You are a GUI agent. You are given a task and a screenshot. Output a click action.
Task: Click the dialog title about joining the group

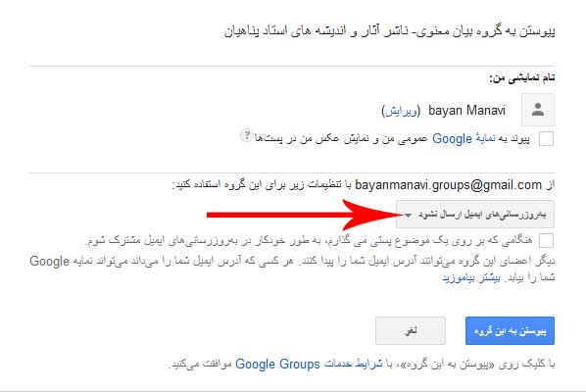coord(389,31)
